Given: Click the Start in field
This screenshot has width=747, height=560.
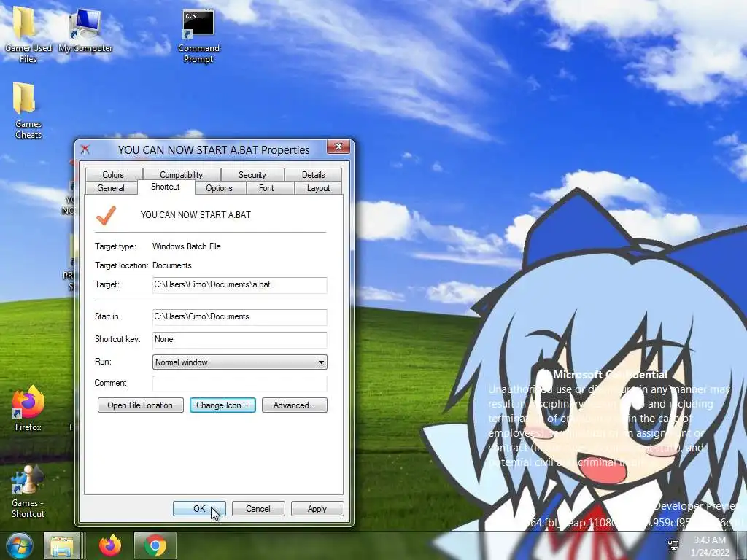Looking at the screenshot, I should click(239, 316).
